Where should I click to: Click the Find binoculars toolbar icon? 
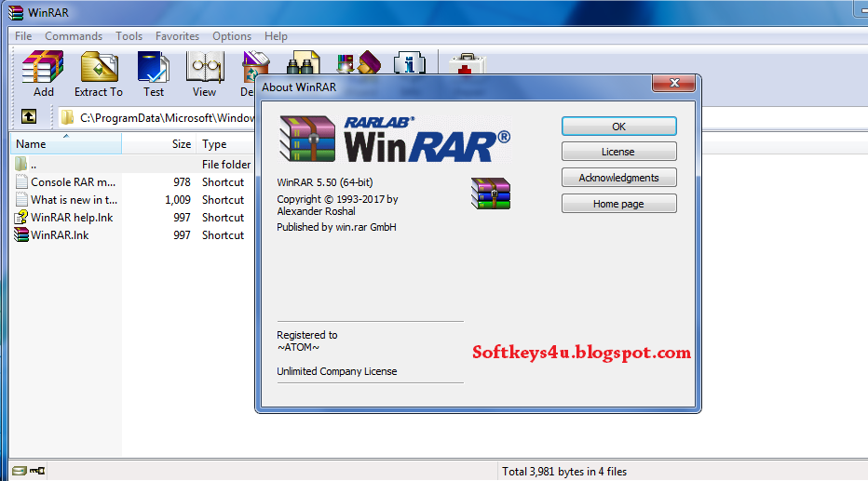(304, 62)
